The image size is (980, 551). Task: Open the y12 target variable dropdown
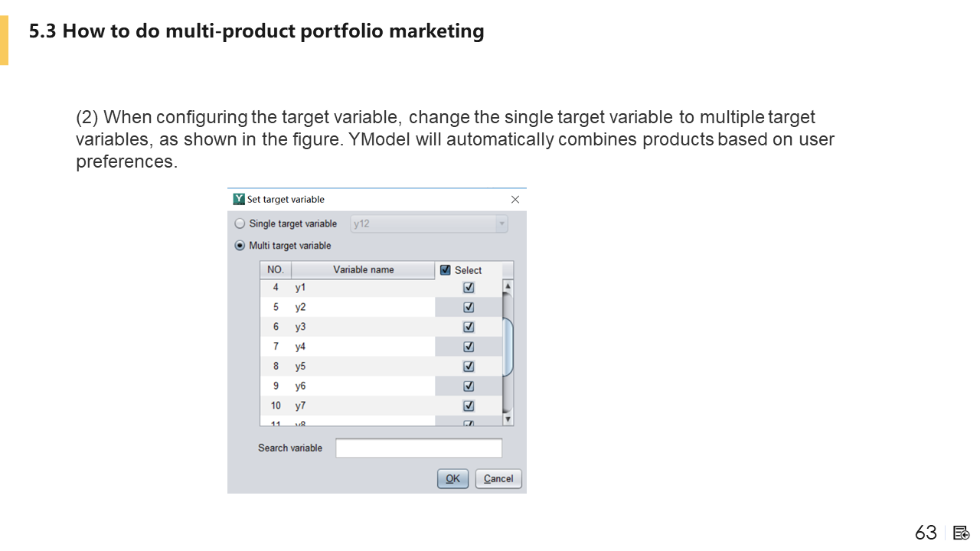501,224
